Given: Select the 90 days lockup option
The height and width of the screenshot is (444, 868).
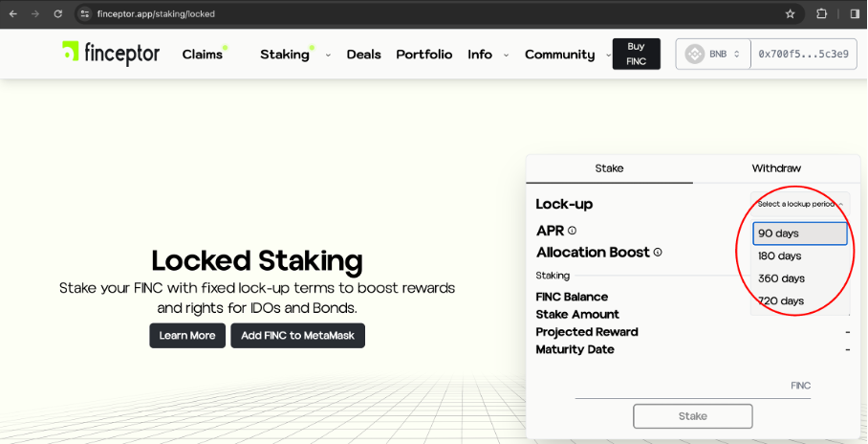Looking at the screenshot, I should pos(799,233).
